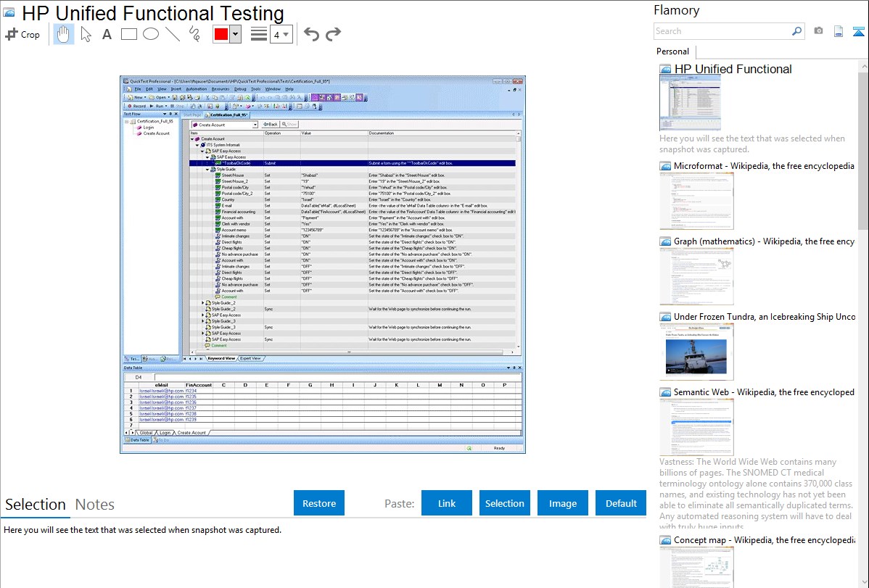Click the icon beside HP Unified Functional entry
Image resolution: width=869 pixels, height=588 pixels.
[665, 70]
